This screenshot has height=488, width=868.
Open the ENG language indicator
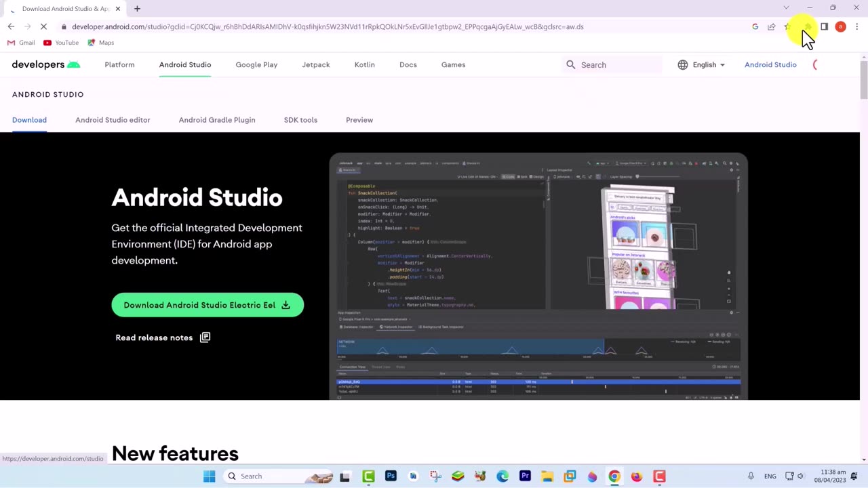coord(770,476)
